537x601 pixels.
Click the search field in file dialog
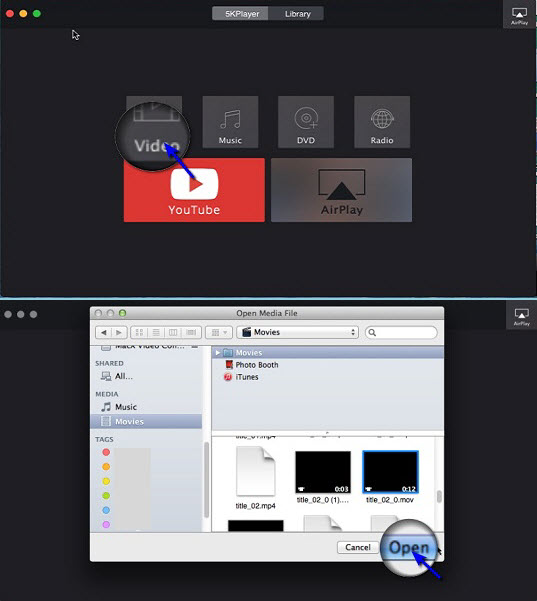[x=401, y=332]
